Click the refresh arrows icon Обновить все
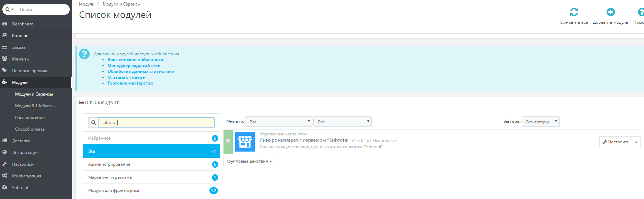The width and height of the screenshot is (644, 199). coord(574,12)
